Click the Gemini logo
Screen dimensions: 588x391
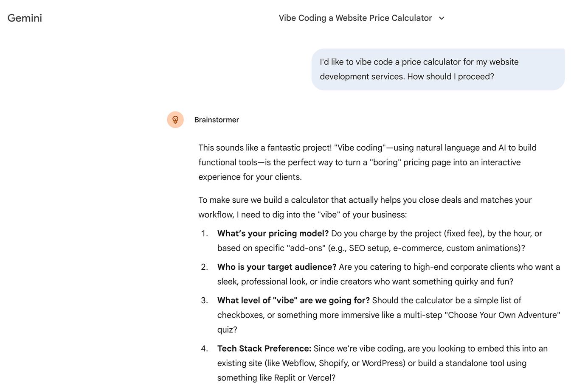point(25,18)
